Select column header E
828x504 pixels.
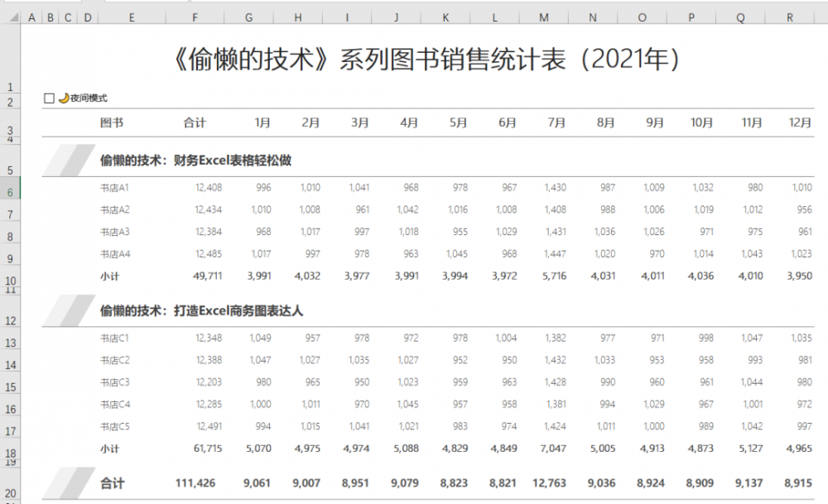tap(132, 17)
